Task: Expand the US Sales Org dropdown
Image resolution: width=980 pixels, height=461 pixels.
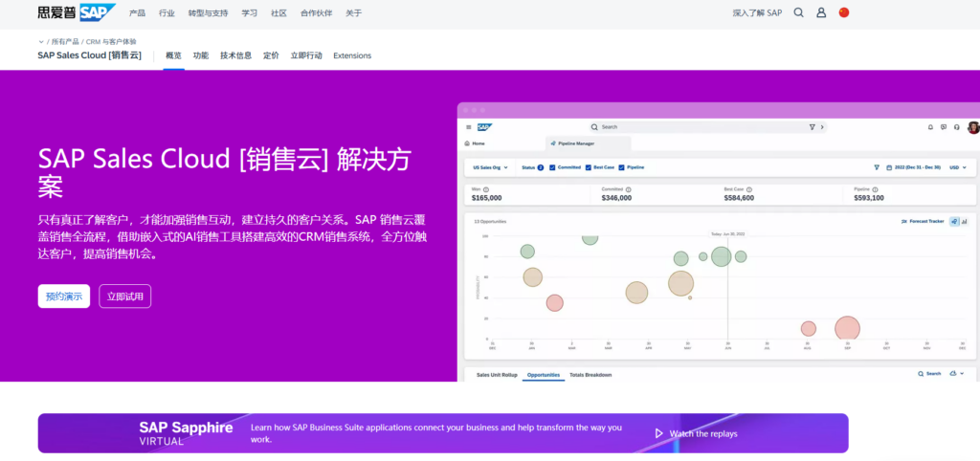Action: [490, 167]
